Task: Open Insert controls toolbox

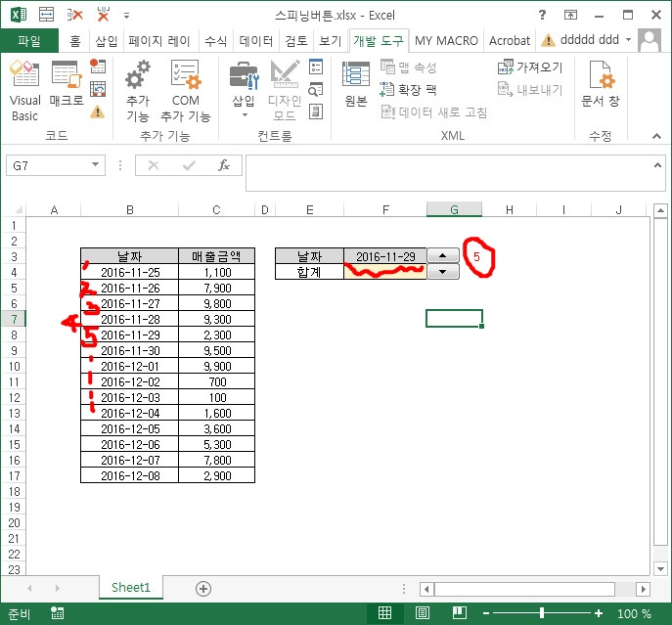Action: (244, 89)
